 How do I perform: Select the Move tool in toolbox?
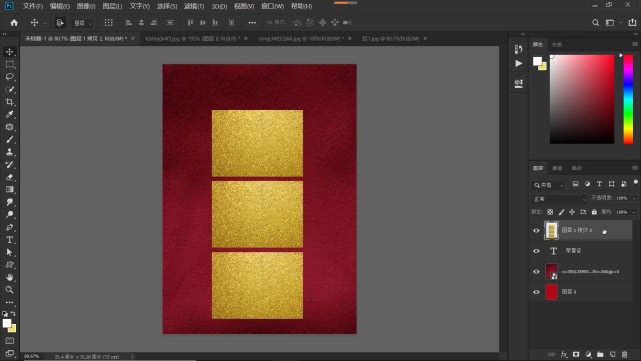click(9, 52)
